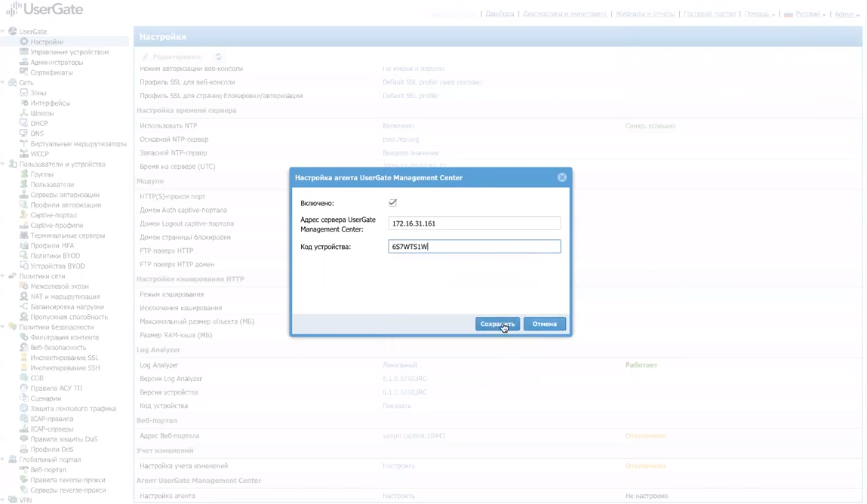Click the WCCP icon in sidebar

[x=24, y=154]
